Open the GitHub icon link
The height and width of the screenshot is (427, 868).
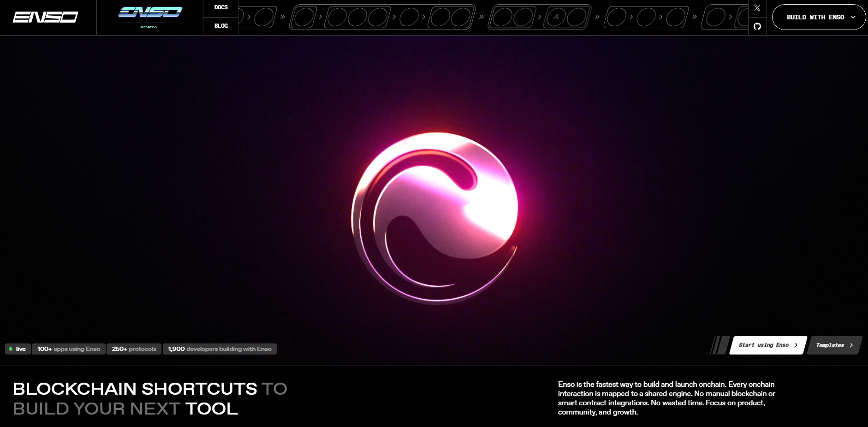tap(757, 26)
